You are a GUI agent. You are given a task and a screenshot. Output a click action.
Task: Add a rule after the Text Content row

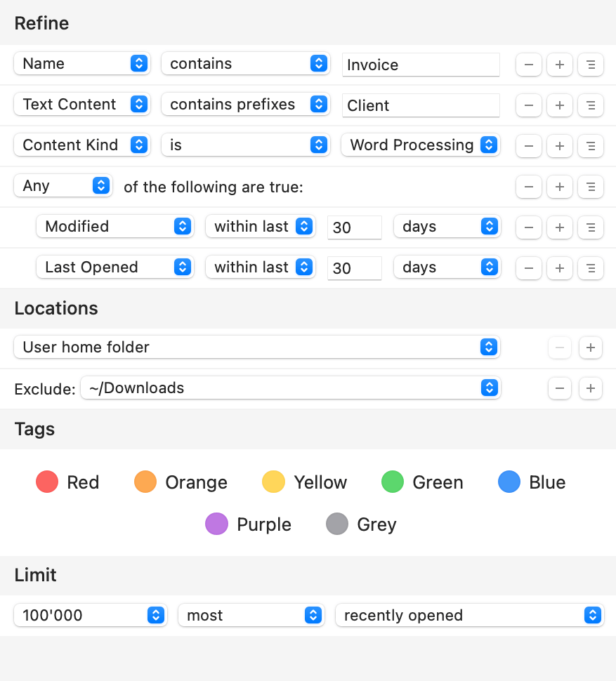tap(559, 105)
